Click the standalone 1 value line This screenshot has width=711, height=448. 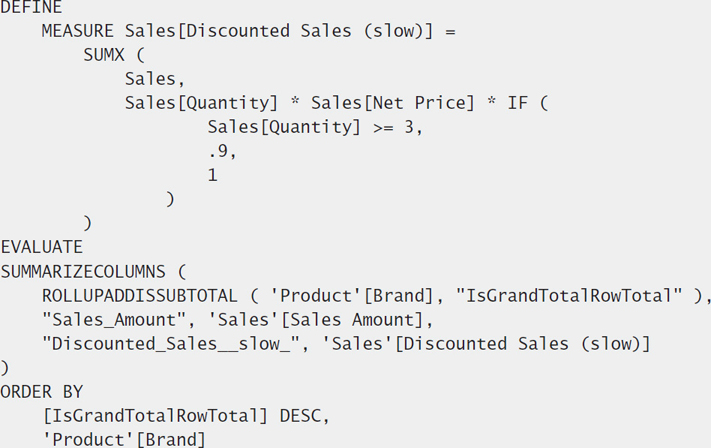(213, 175)
